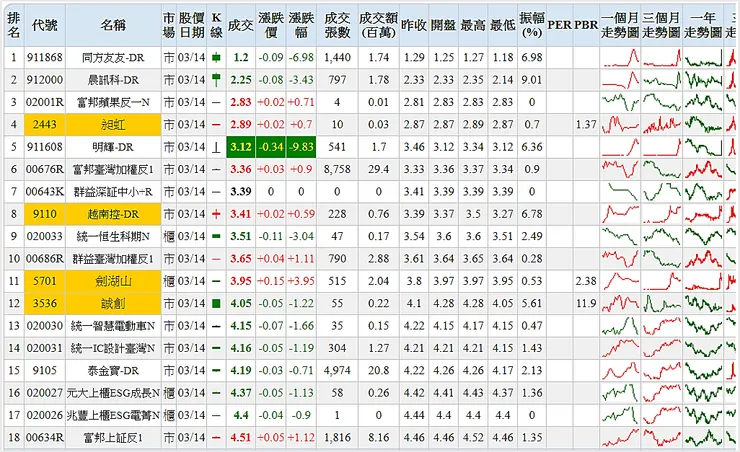The image size is (740, 452).
Task: Open highlighted stock 越南控-DR
Action: coord(113,214)
